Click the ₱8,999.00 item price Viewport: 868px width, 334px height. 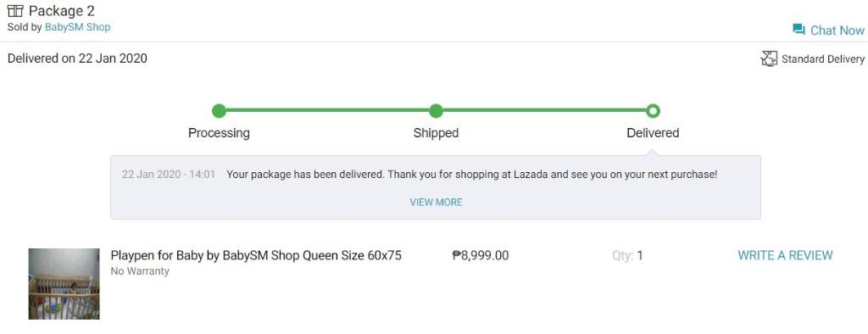[480, 255]
